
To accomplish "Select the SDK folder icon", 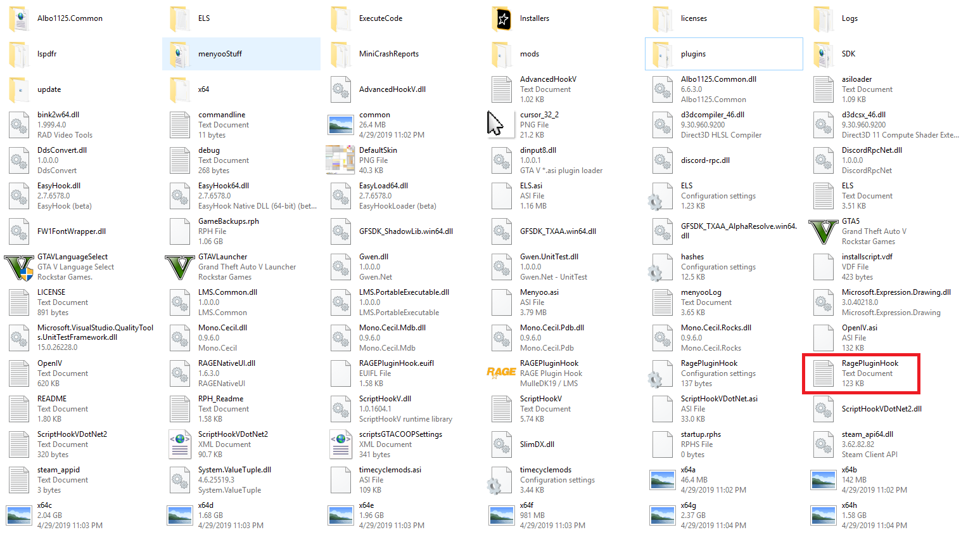I will point(824,54).
